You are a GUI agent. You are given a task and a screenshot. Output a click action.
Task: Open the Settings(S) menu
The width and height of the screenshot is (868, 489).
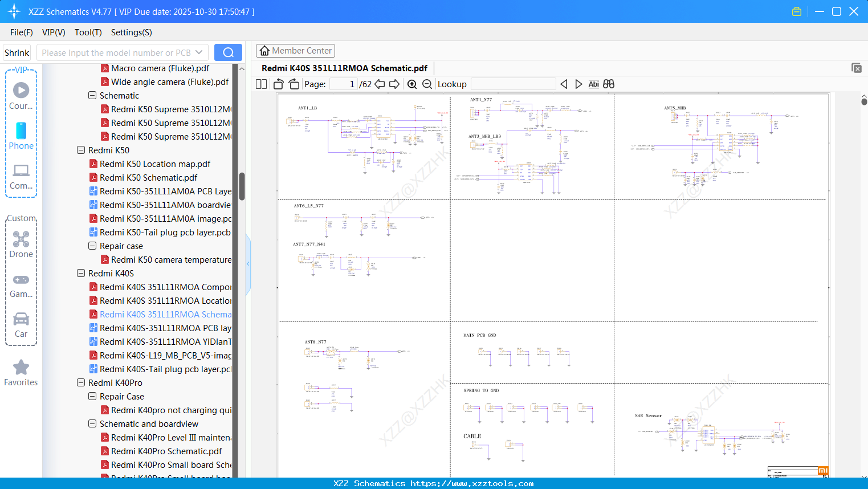tap(131, 32)
